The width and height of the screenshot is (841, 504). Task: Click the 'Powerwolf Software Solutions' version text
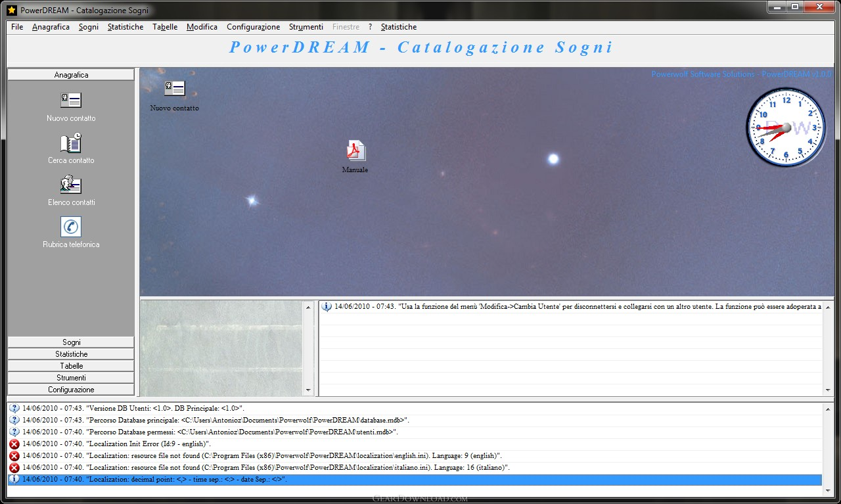coord(741,74)
